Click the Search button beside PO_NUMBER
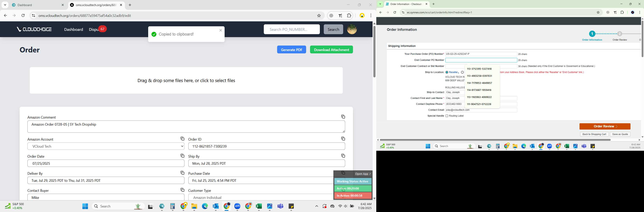The height and width of the screenshot is (212, 644). [x=333, y=29]
